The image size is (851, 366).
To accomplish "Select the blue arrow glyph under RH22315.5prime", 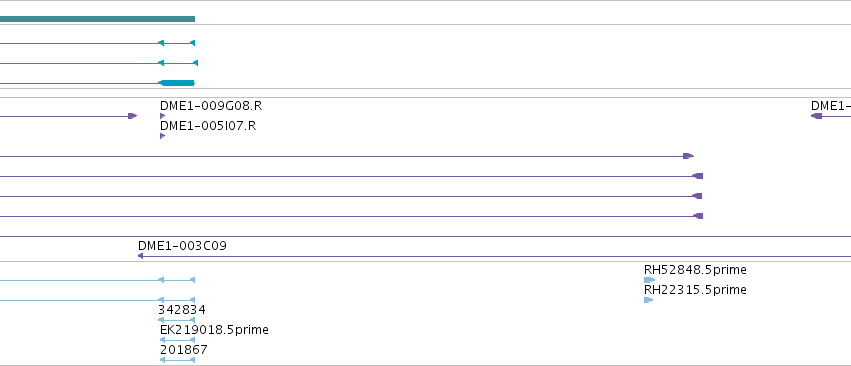I will (x=649, y=300).
